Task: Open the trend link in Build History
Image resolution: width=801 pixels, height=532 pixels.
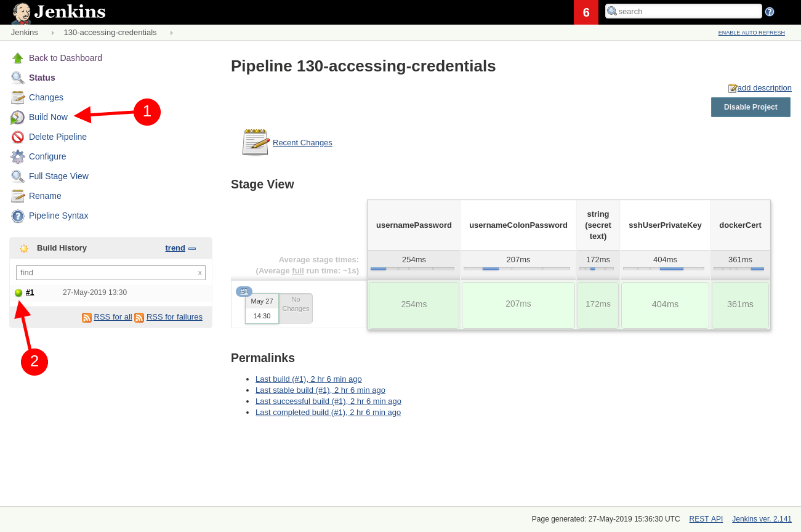Action: point(175,248)
